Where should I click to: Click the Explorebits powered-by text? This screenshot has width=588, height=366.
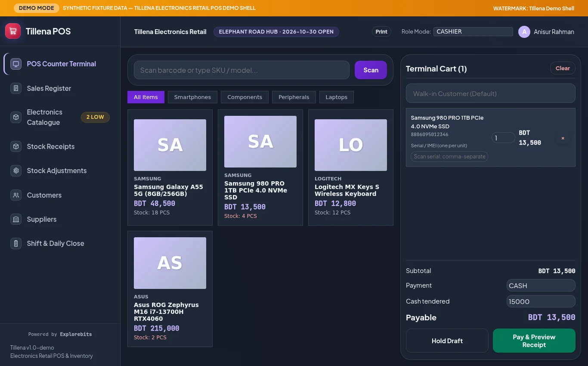(76, 334)
